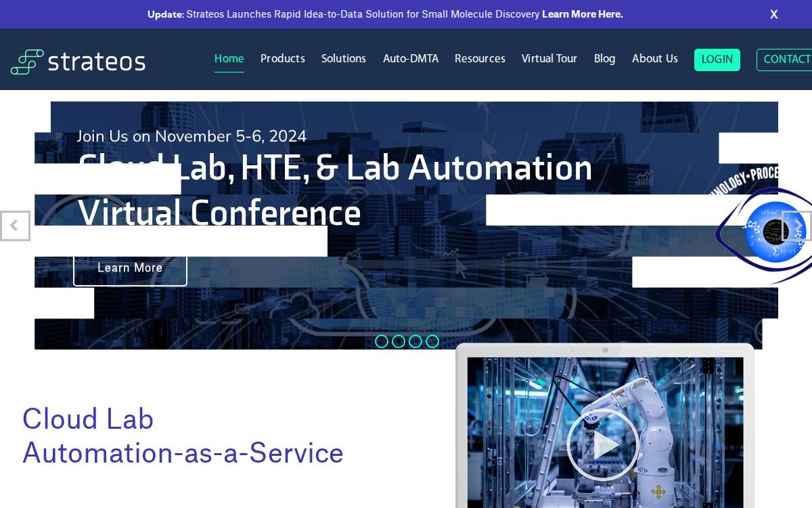Open the About Us menu
Viewport: 812px width, 508px height.
point(655,59)
